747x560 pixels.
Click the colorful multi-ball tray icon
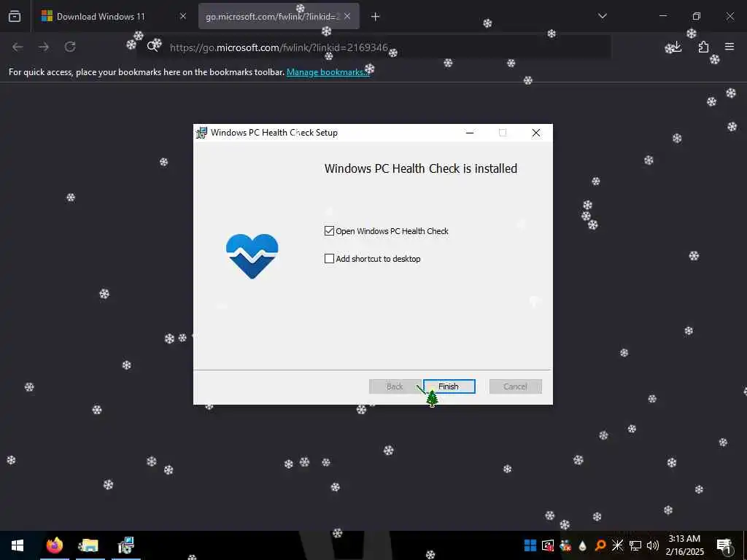pyautogui.click(x=565, y=545)
